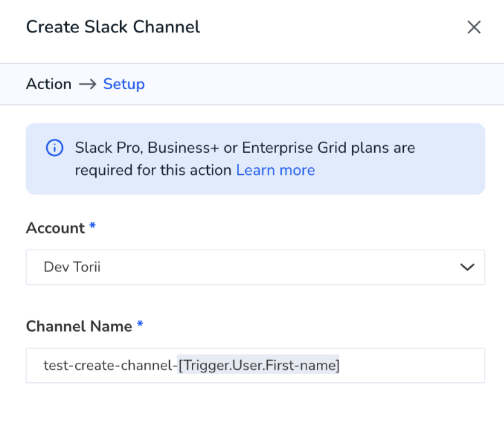Click the info circle icon in banner
This screenshot has width=504, height=423.
(x=55, y=148)
